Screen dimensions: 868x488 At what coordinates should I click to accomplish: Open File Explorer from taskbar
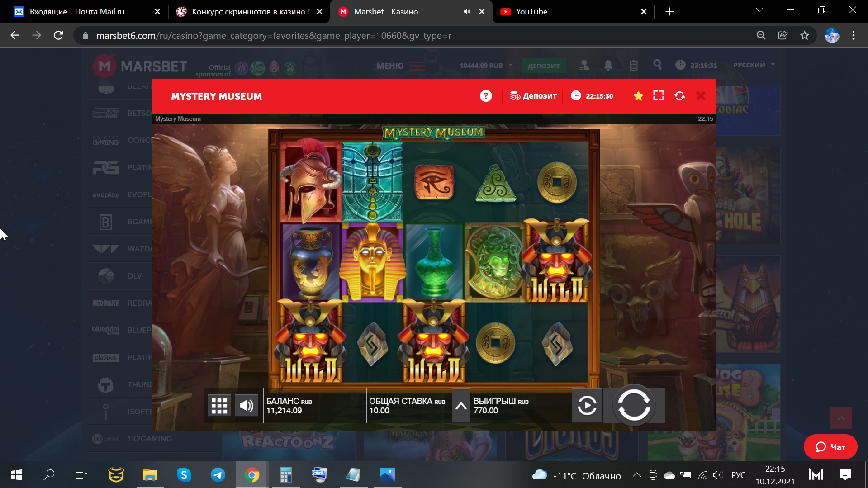150,475
